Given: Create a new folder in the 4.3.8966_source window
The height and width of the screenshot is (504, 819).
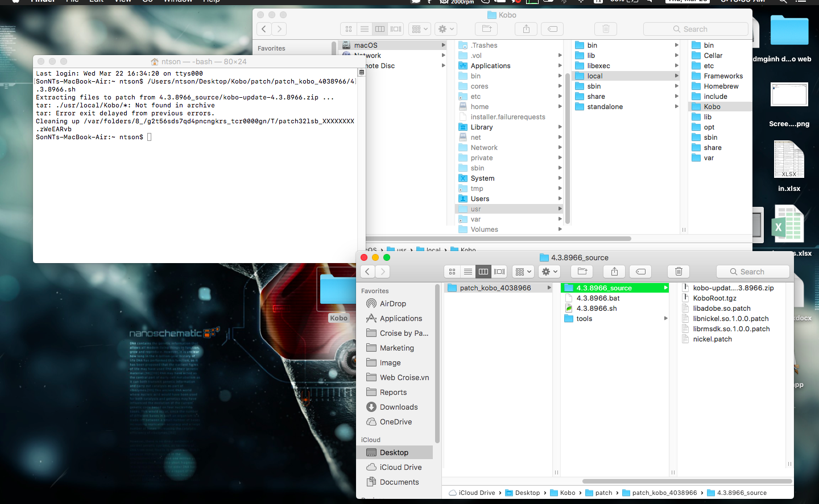Looking at the screenshot, I should tap(582, 272).
